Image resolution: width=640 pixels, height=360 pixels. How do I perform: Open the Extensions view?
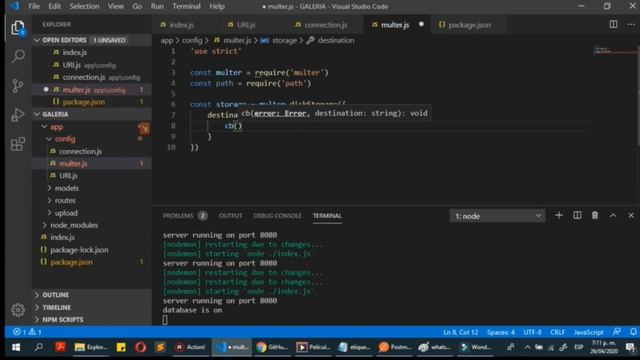point(18,144)
